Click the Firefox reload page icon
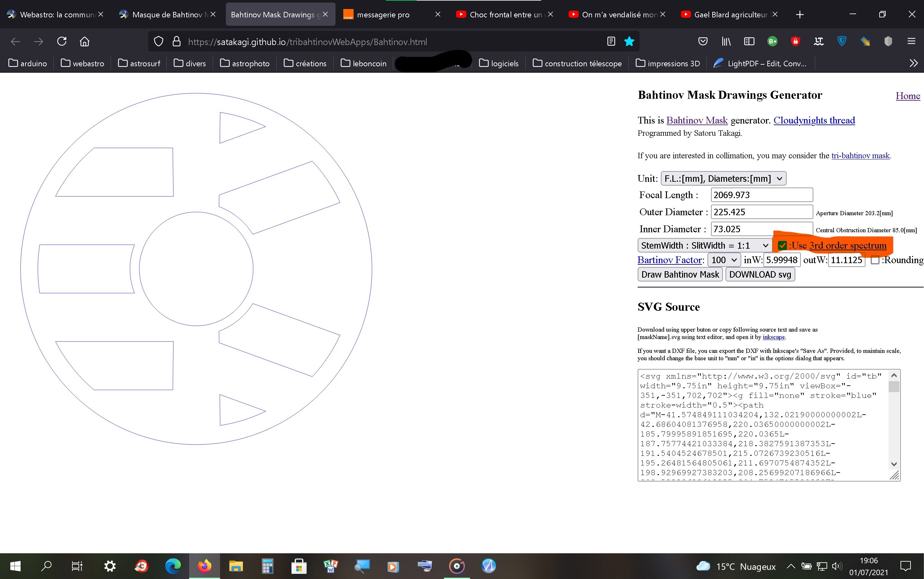 pyautogui.click(x=62, y=41)
